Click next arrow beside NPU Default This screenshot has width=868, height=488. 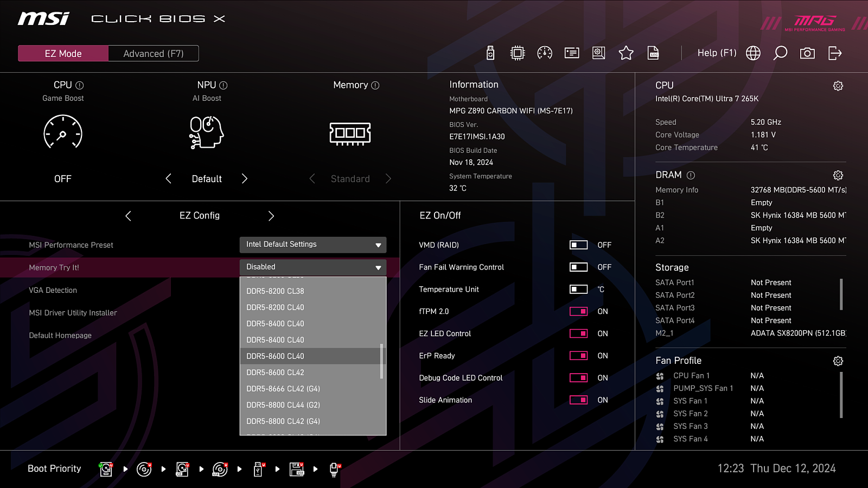coord(245,178)
